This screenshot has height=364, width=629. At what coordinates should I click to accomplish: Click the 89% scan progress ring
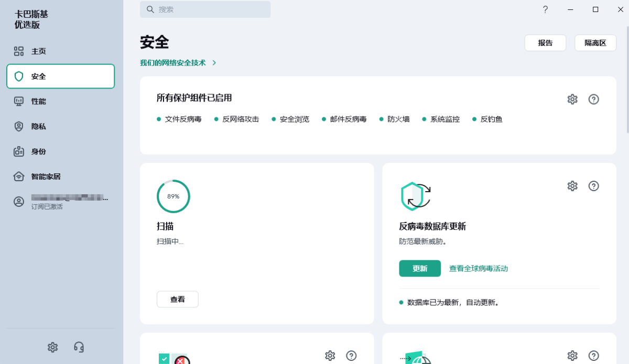pos(173,196)
